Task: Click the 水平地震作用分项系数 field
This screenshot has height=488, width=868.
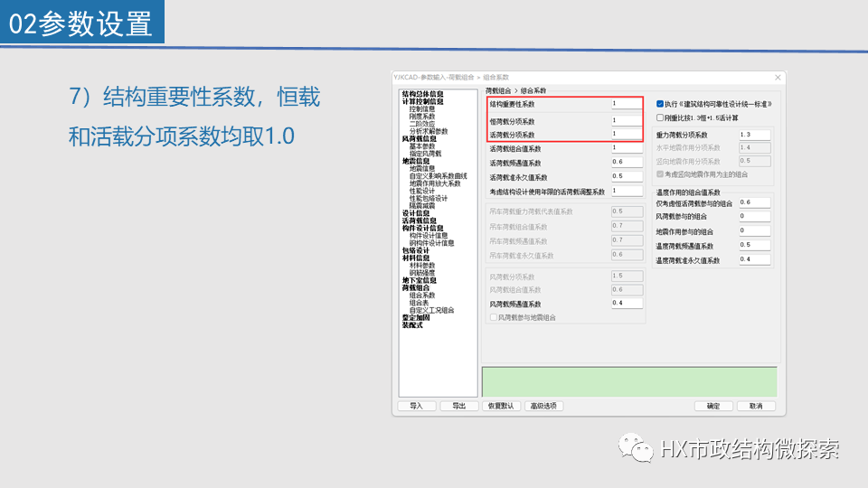Action: (x=754, y=147)
